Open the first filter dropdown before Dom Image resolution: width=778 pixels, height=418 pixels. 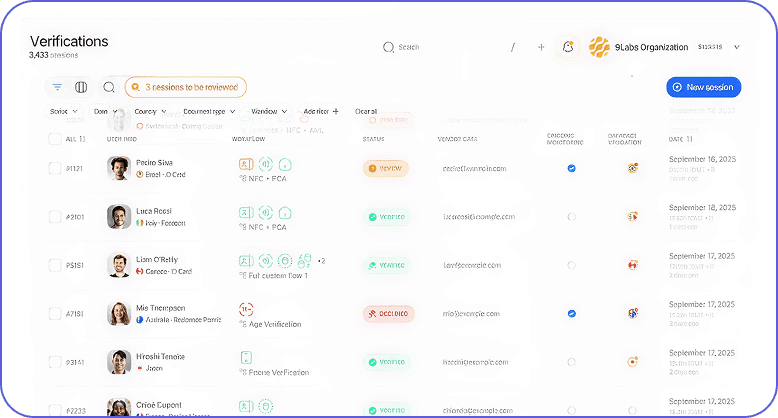coord(64,111)
